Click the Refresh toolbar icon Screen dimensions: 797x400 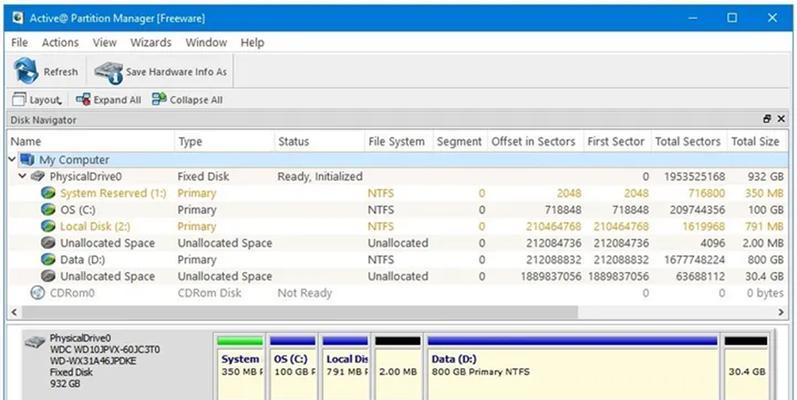point(26,71)
